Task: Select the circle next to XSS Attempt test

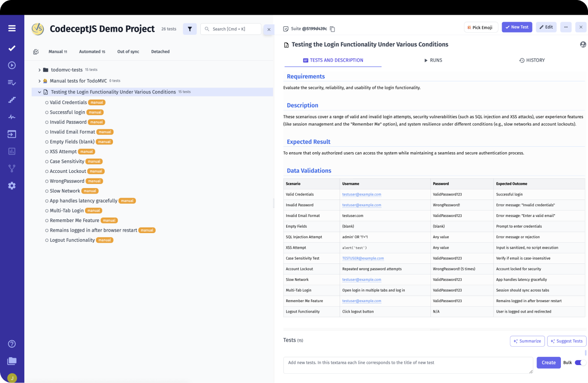Action: [46, 151]
